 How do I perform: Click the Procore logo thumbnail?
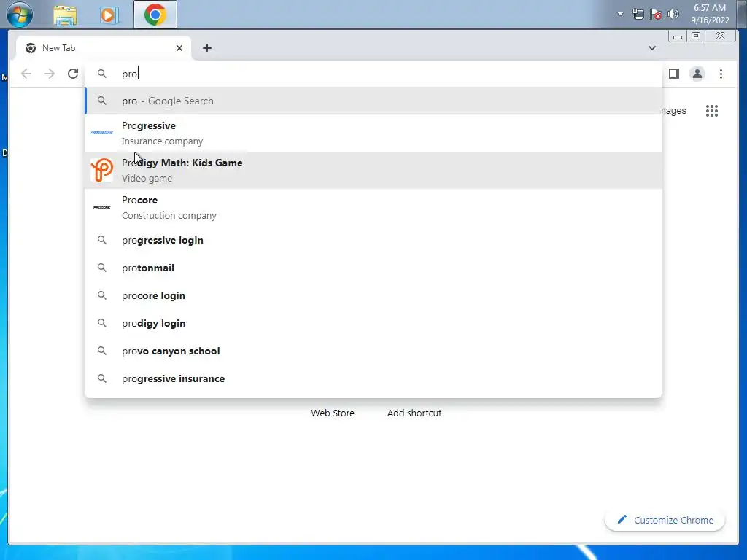point(102,207)
